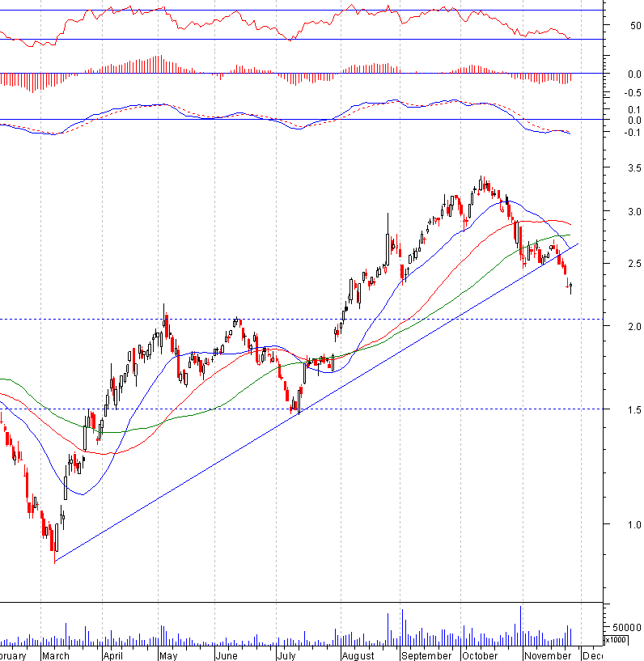Select the June month label
Screen dimensions: 644x661
(x=227, y=655)
